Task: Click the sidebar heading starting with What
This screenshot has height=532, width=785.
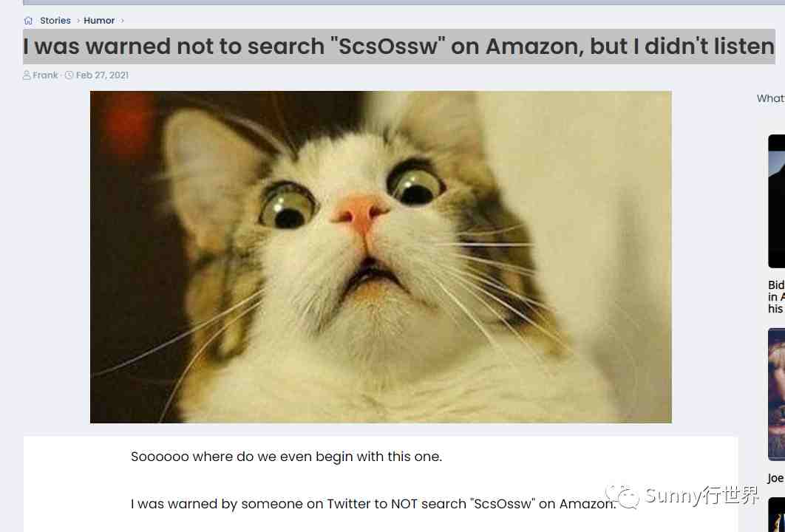Action: [771, 98]
